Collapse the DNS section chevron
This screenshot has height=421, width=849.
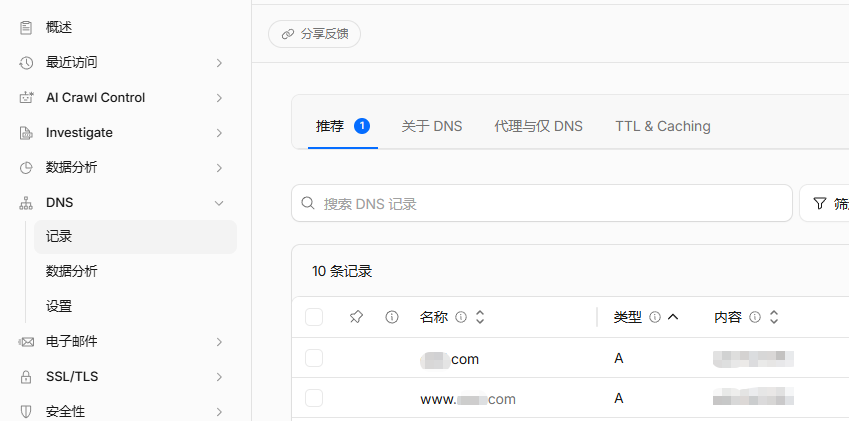[219, 203]
